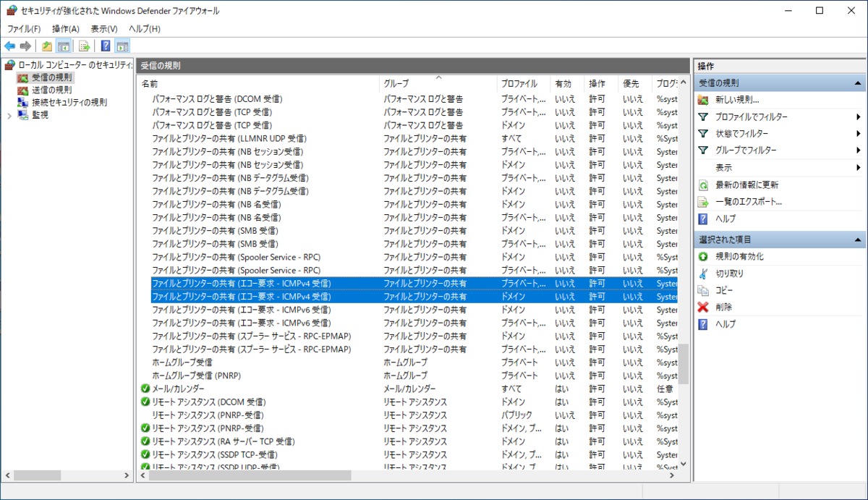Image resolution: width=868 pixels, height=500 pixels.
Task: Click the 切り取り action link
Action: pyautogui.click(x=729, y=274)
